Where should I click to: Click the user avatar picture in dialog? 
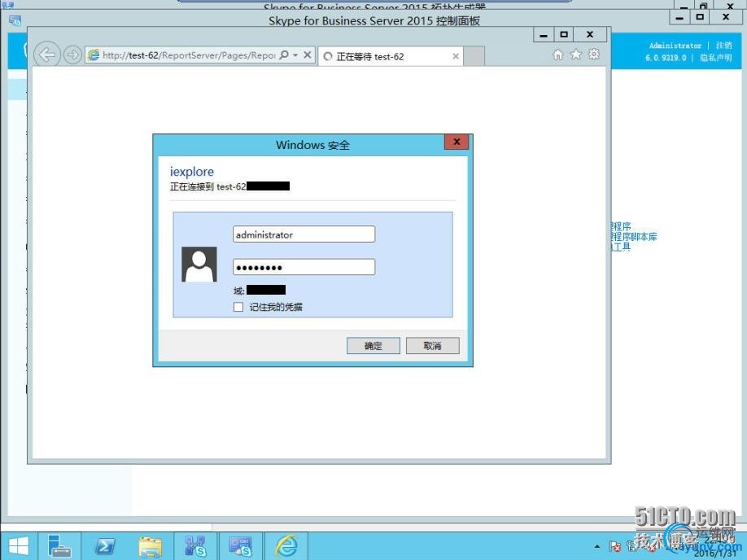coord(199,265)
